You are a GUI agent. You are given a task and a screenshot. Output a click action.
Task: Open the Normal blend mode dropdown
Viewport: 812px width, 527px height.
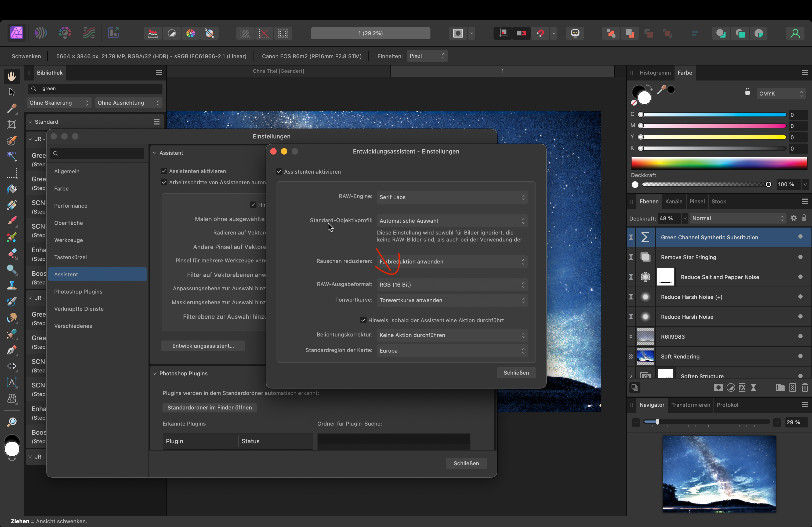point(738,218)
